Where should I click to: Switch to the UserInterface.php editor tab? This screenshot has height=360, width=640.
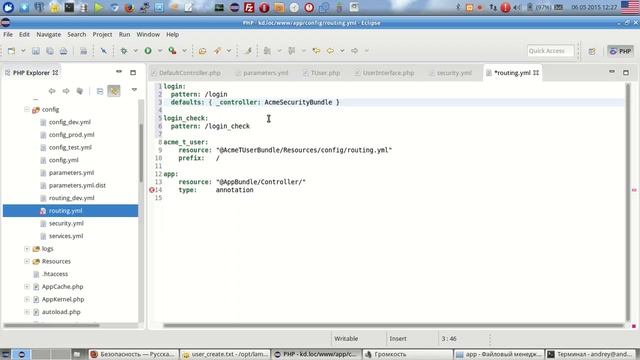pyautogui.click(x=384, y=73)
